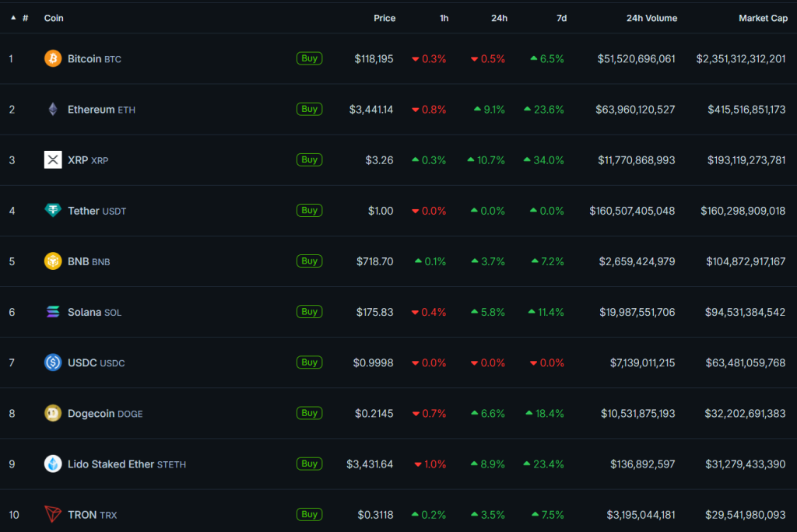Sort by 24h Volume column header
The width and height of the screenshot is (797, 532).
[x=651, y=18]
